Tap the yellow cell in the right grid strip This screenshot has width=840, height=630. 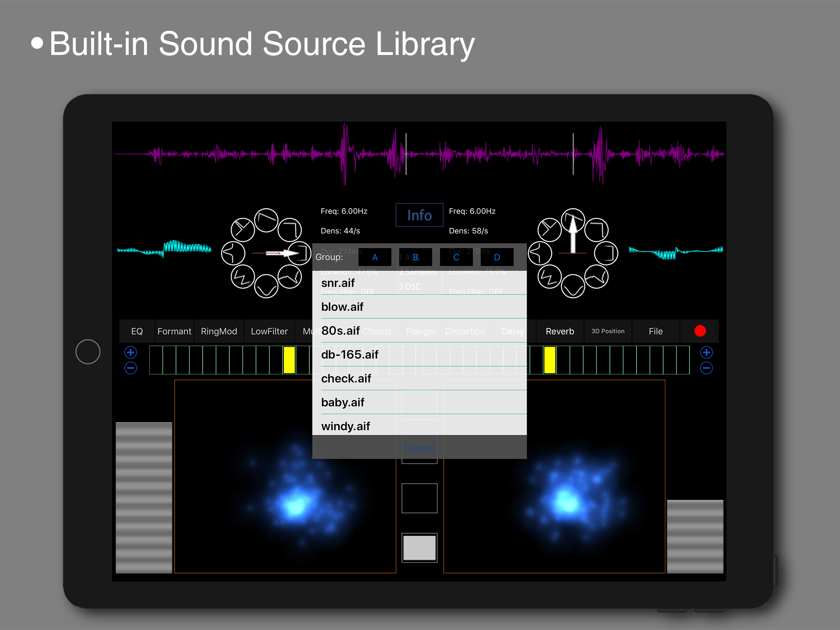click(x=550, y=360)
